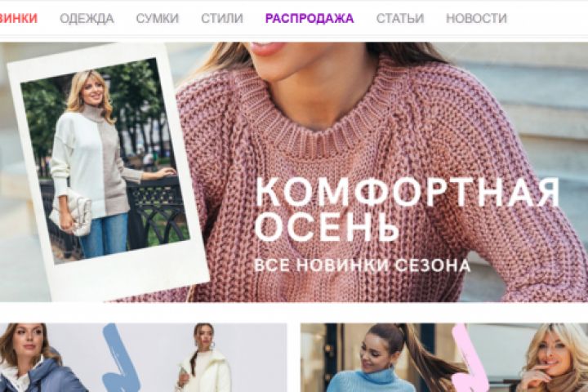
Task: Open the white puffer jacket model image
Action: pos(204,358)
